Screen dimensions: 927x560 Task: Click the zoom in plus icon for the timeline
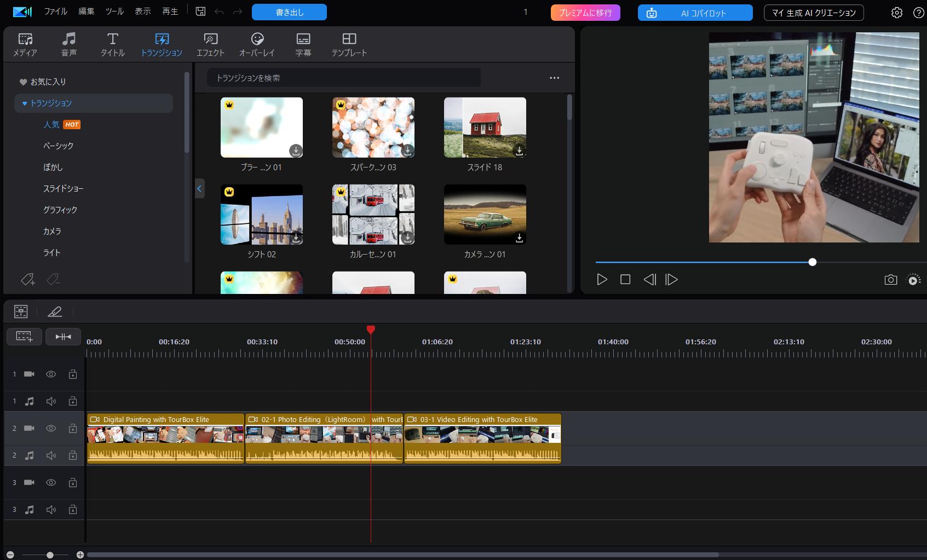coord(80,555)
